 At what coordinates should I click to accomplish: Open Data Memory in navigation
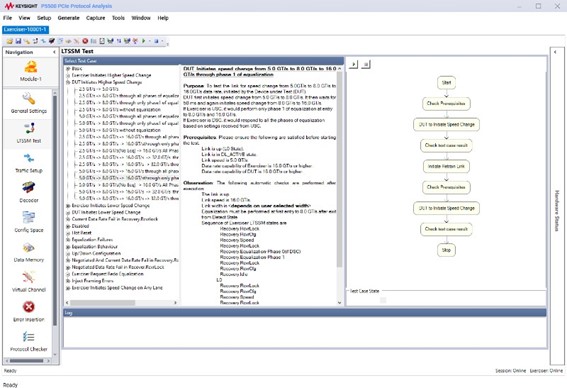[x=29, y=252]
